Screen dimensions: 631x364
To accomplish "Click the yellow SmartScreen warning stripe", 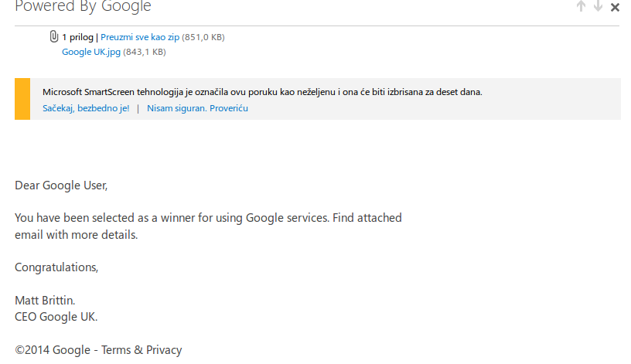I will tap(22, 99).
